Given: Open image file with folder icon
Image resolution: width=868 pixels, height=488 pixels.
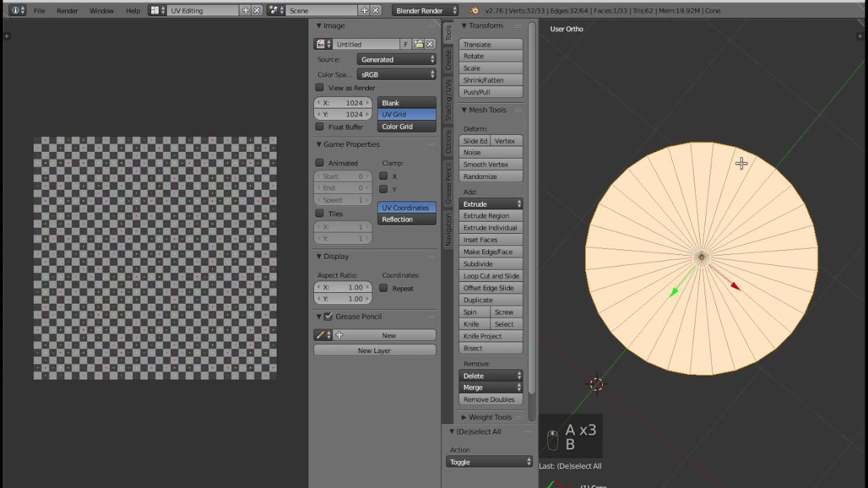Looking at the screenshot, I should tap(418, 44).
